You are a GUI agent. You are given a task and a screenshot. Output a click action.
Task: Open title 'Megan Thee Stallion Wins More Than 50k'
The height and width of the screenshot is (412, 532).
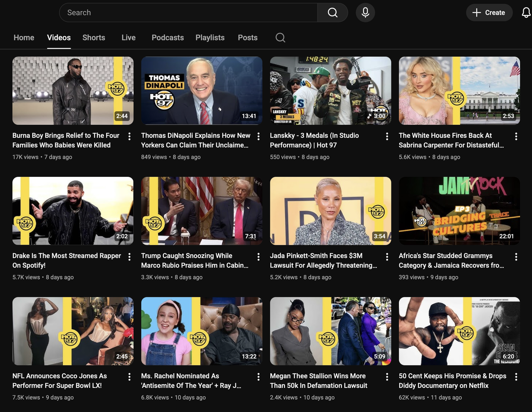tap(319, 381)
